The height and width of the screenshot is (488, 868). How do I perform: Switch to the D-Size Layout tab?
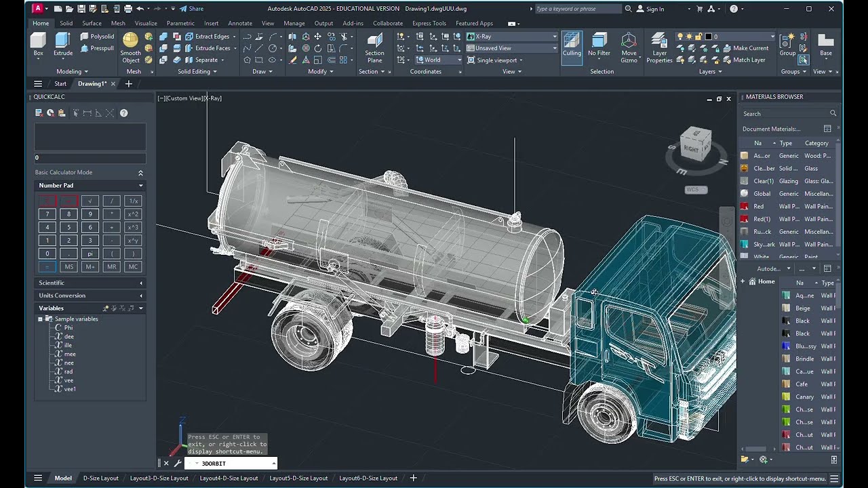(101, 479)
